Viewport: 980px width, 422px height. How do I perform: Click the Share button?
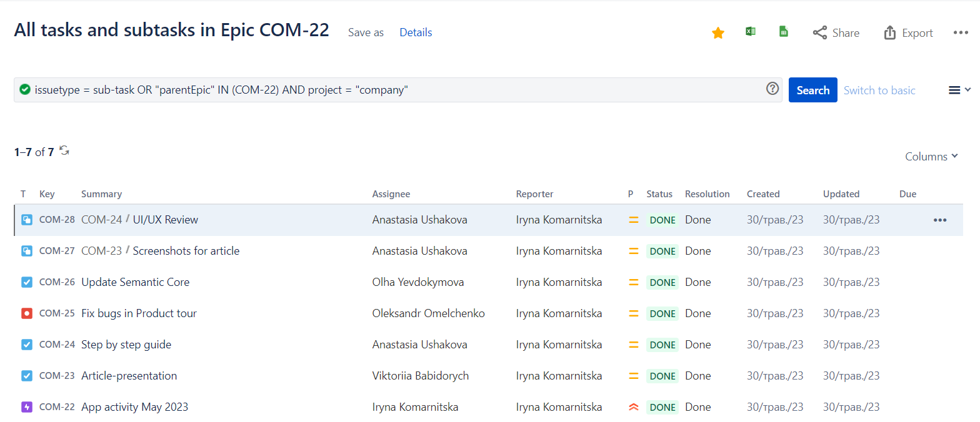click(x=836, y=33)
